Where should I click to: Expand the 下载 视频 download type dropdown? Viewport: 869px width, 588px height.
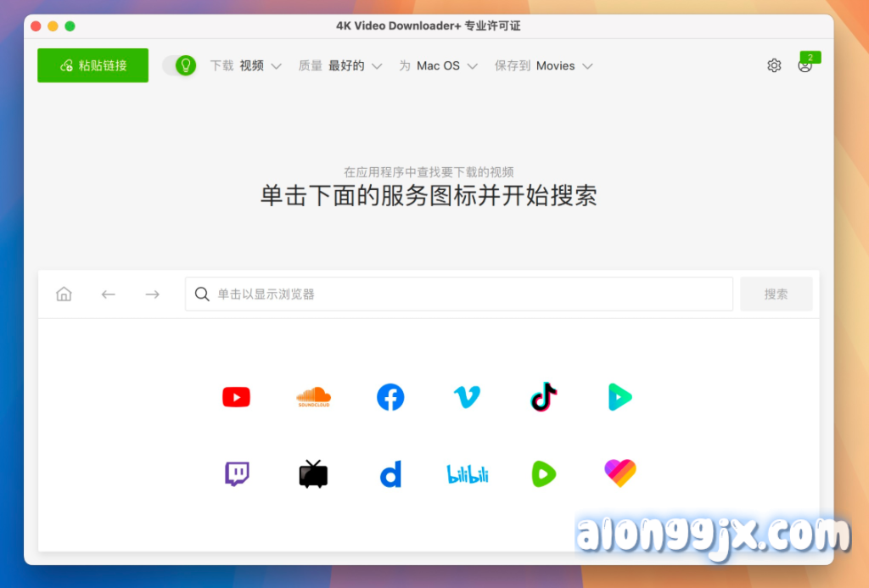(246, 66)
